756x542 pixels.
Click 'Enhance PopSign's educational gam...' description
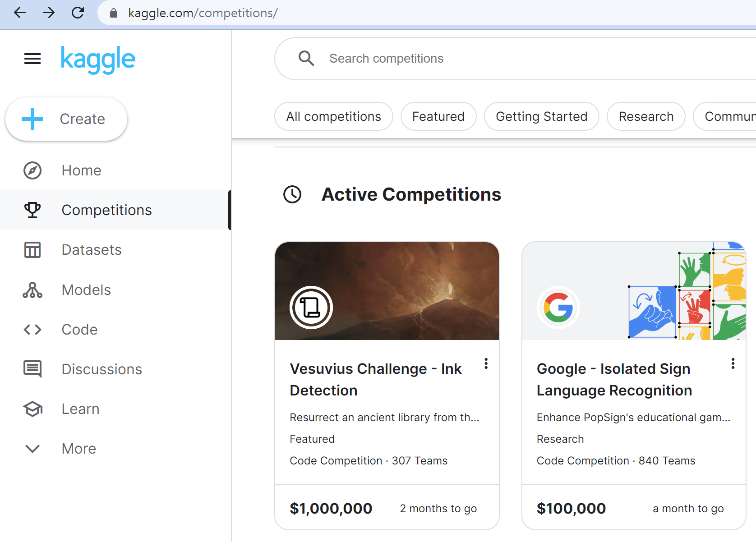tap(633, 418)
